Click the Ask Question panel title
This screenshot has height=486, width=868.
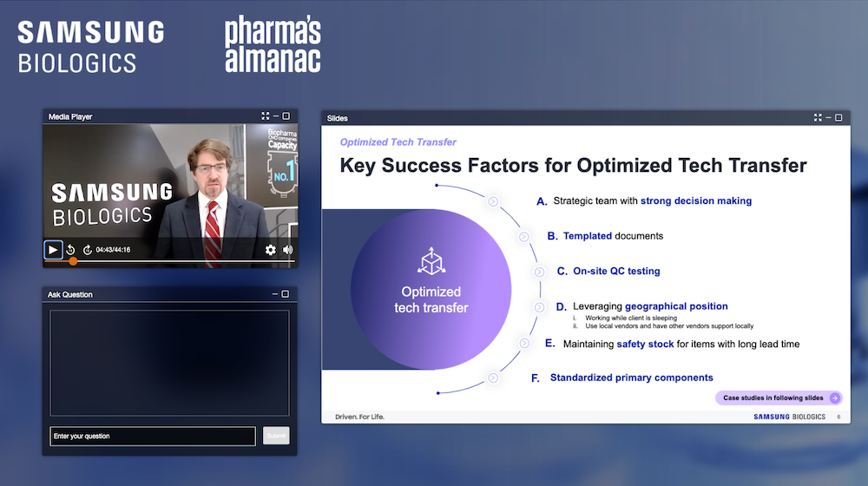click(x=69, y=294)
